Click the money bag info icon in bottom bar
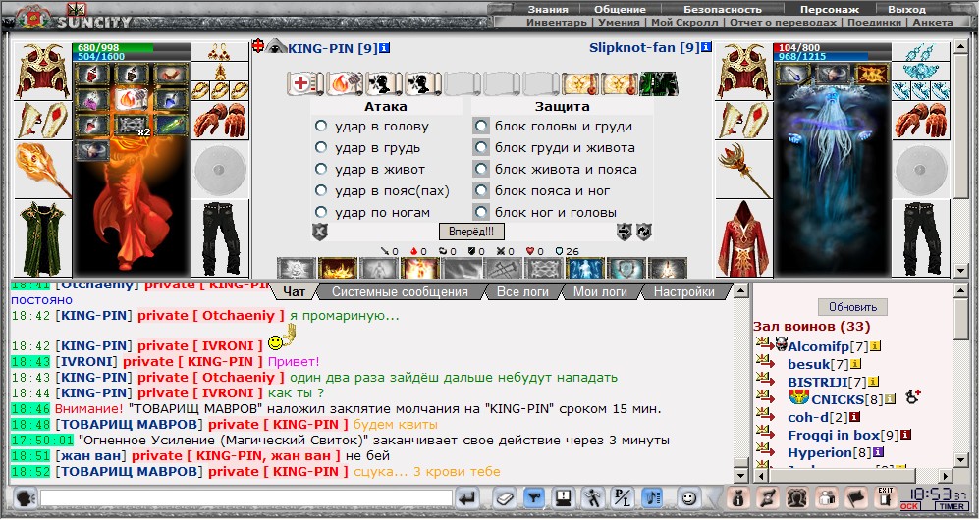Image resolution: width=980 pixels, height=520 pixels. pyautogui.click(x=737, y=497)
